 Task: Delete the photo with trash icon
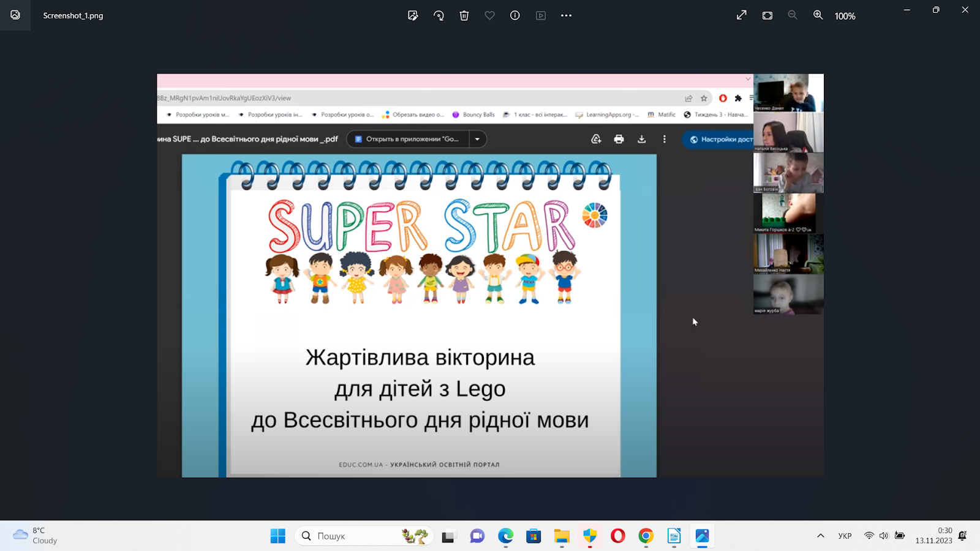464,15
